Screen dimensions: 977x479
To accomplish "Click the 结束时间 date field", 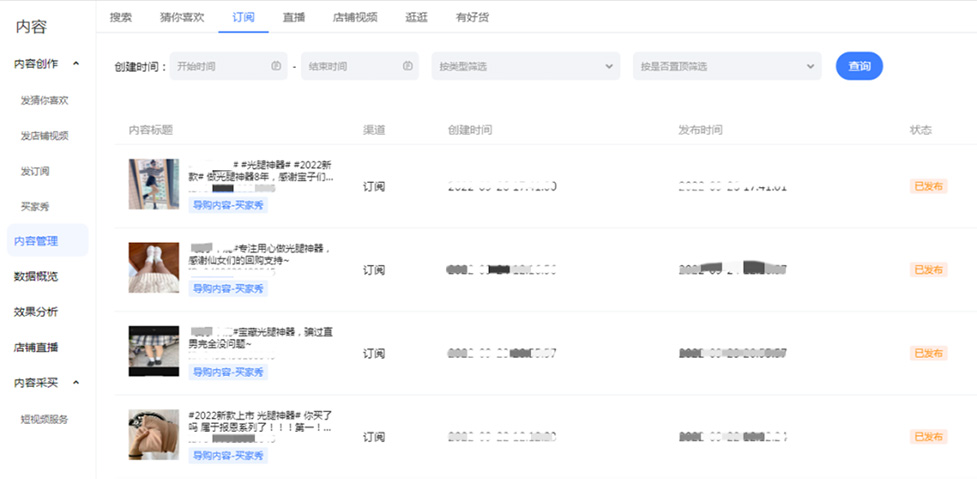I will click(x=360, y=66).
